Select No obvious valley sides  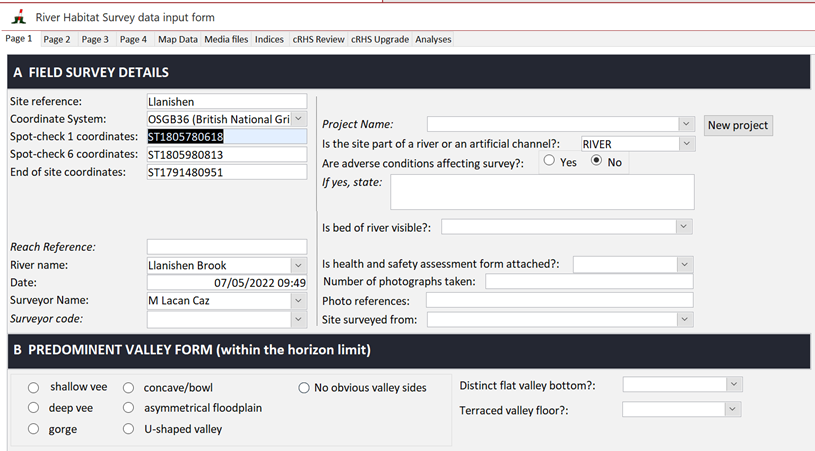(x=304, y=388)
